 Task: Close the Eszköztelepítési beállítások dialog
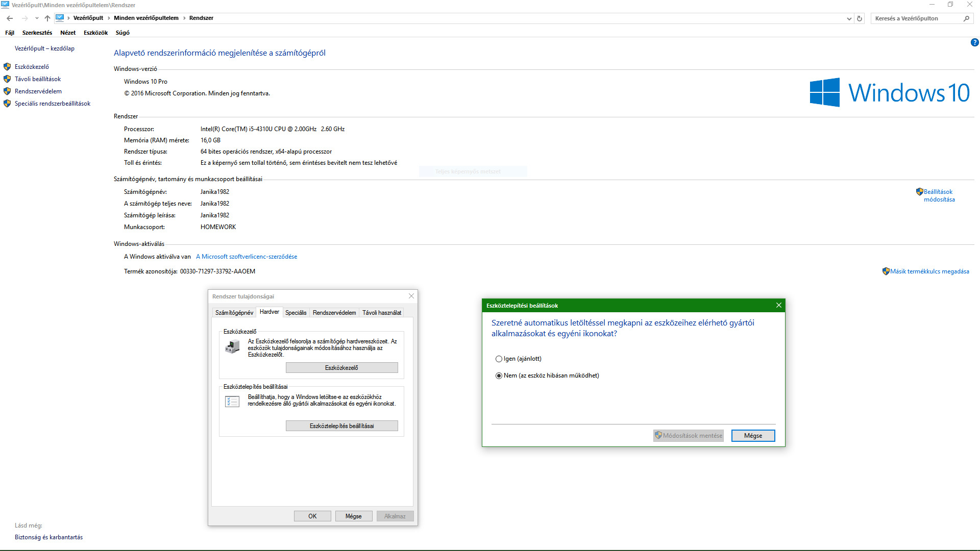[x=779, y=305]
